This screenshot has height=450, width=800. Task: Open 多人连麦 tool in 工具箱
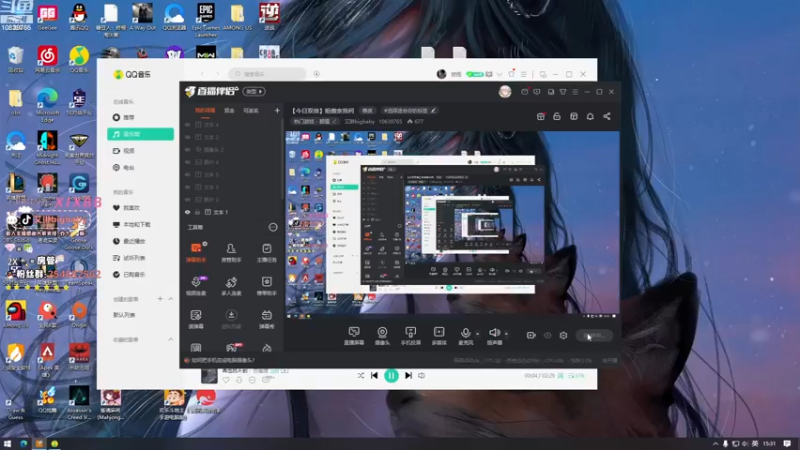[231, 286]
